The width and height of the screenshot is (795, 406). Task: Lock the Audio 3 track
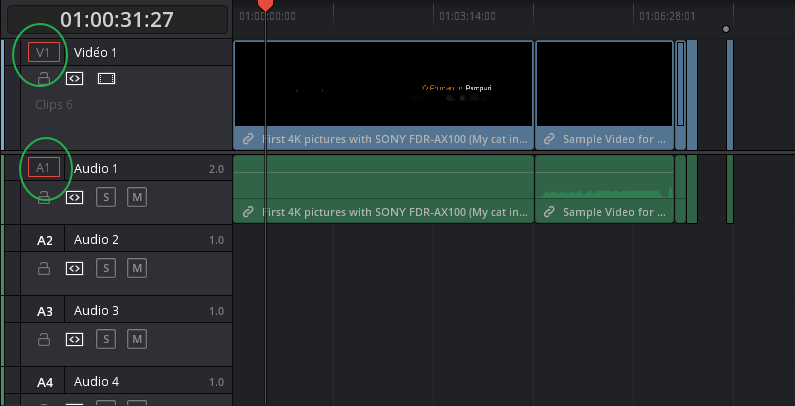[44, 339]
